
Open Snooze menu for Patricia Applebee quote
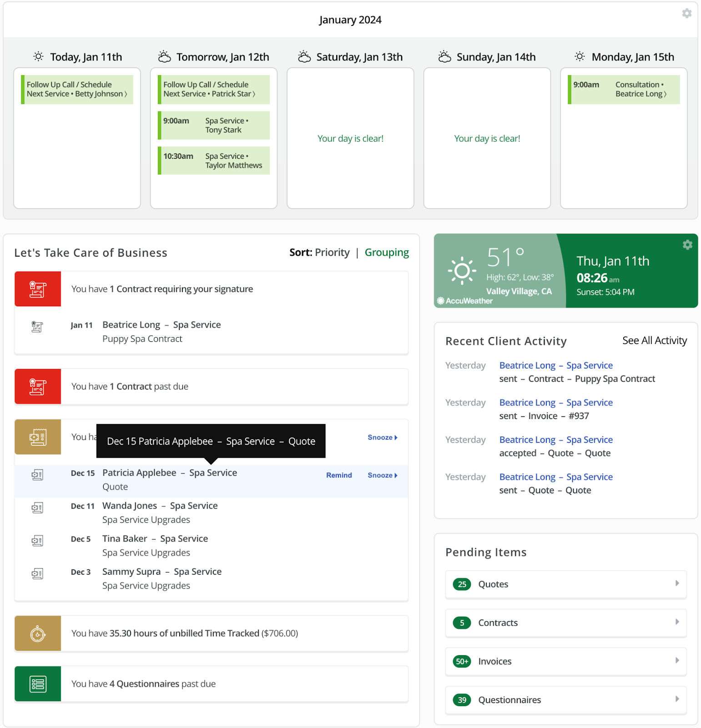tap(383, 475)
